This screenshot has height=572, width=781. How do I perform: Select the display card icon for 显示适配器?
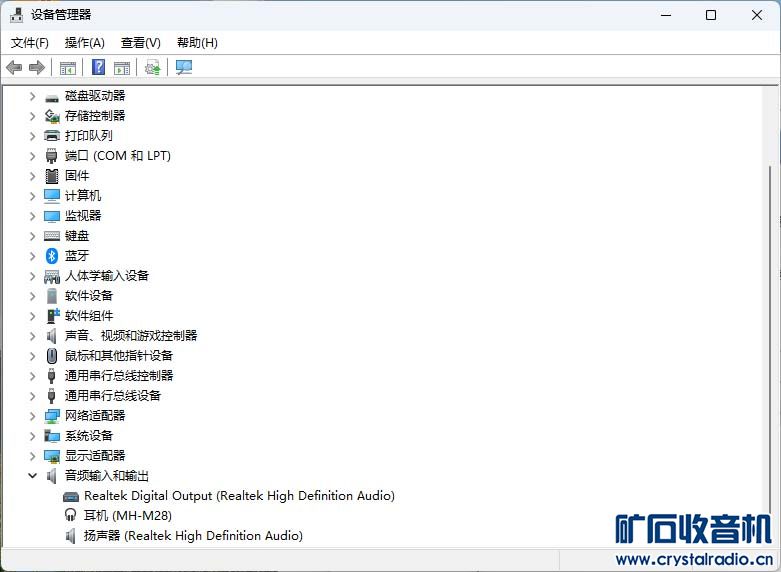52,456
